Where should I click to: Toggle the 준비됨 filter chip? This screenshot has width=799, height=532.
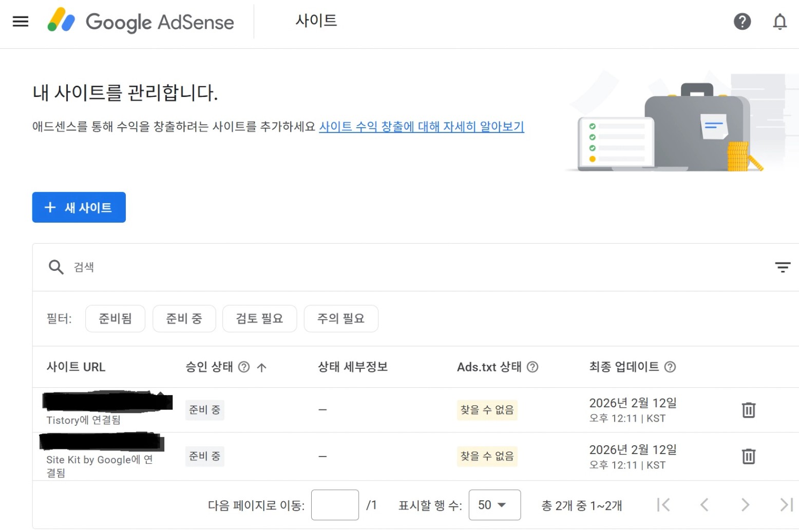115,319
